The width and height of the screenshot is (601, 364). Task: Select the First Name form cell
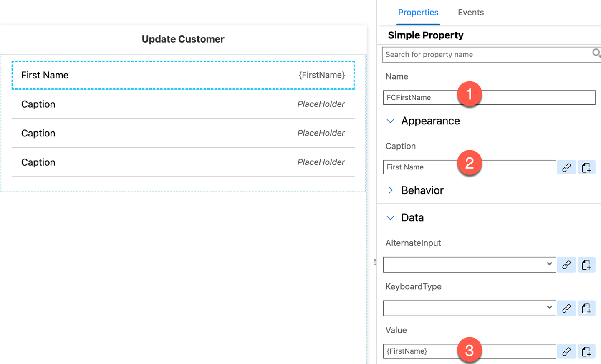click(x=183, y=75)
